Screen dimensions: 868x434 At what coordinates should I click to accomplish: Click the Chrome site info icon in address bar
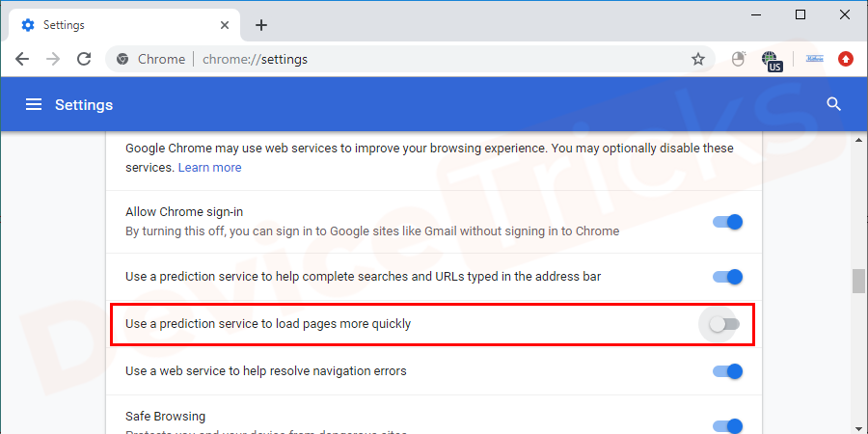click(122, 59)
